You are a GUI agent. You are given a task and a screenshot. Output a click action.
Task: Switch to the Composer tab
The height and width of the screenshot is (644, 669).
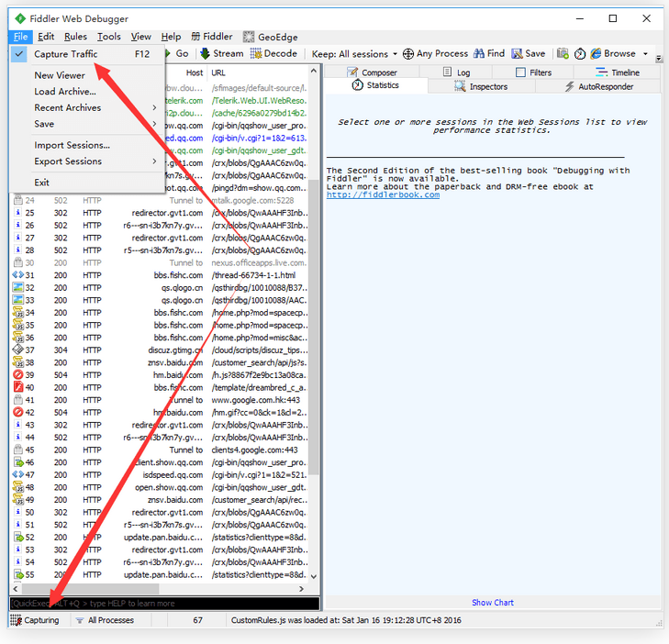(x=372, y=72)
